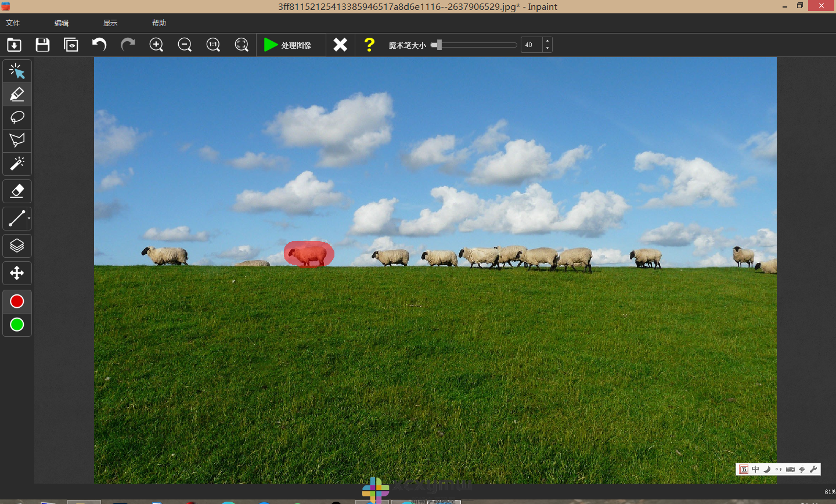Increase brush size with up stepper arrow
Viewport: 836px width, 504px height.
pos(547,41)
